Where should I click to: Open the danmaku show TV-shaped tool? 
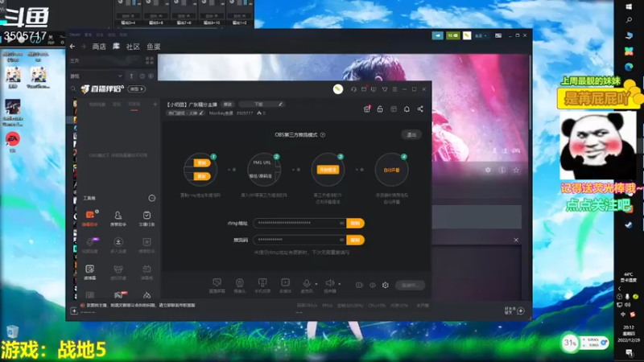coord(147,272)
